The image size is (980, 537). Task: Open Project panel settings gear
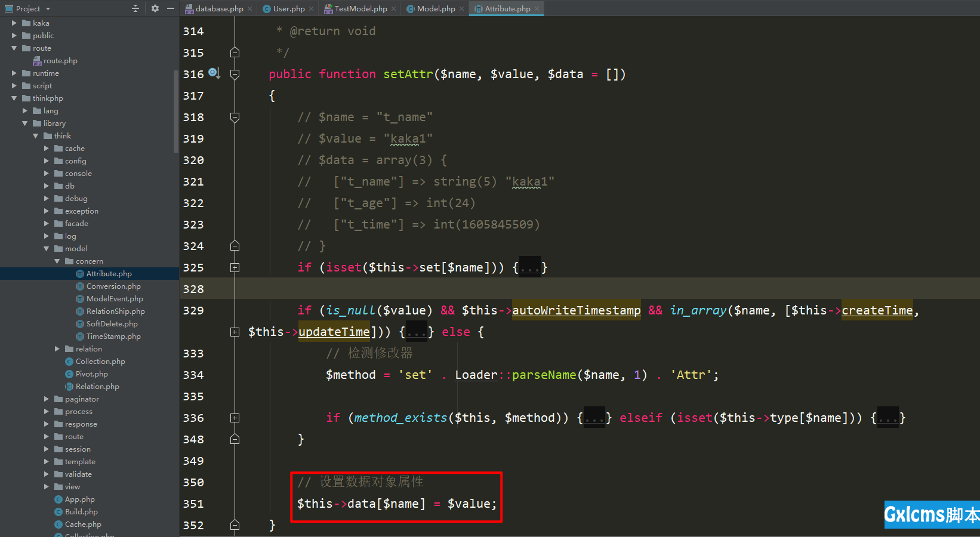pos(155,8)
